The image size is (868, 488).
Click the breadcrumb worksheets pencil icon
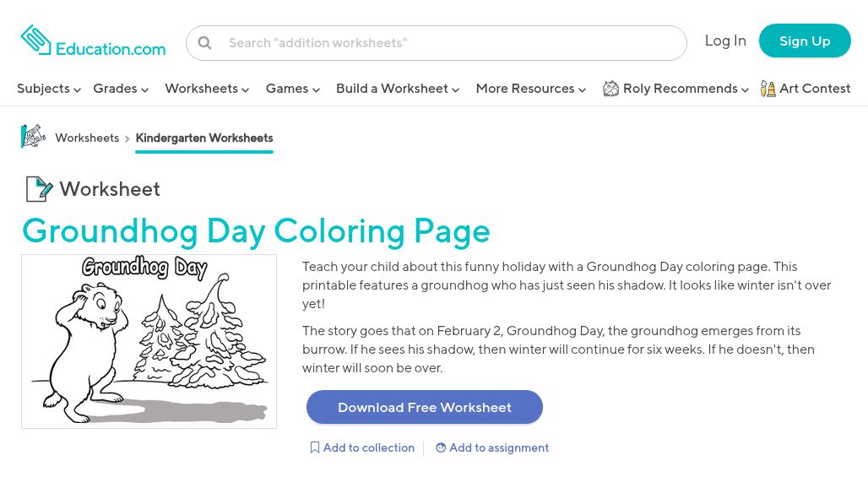pos(33,137)
